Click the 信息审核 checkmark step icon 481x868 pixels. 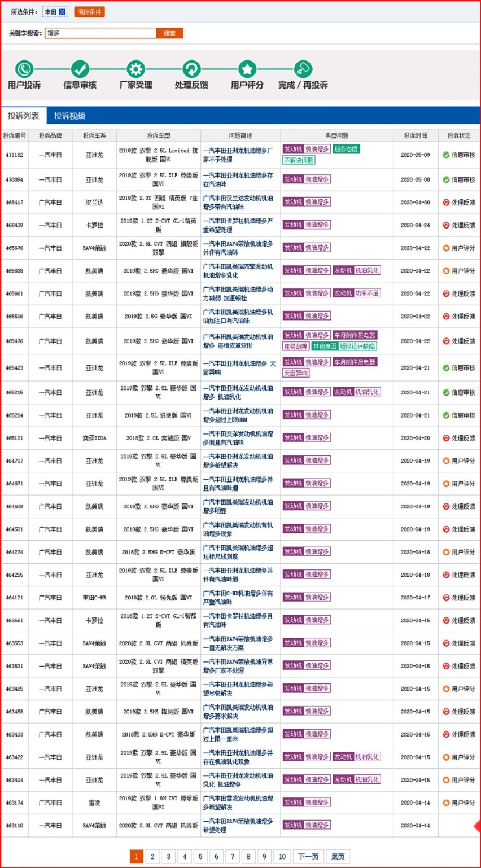pyautogui.click(x=80, y=69)
